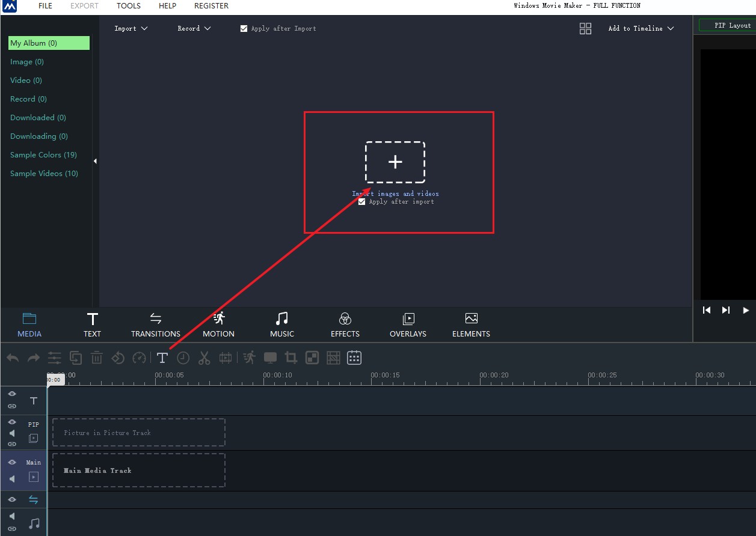Mute the PIP track speaker icon
This screenshot has height=536, width=756.
pyautogui.click(x=12, y=433)
